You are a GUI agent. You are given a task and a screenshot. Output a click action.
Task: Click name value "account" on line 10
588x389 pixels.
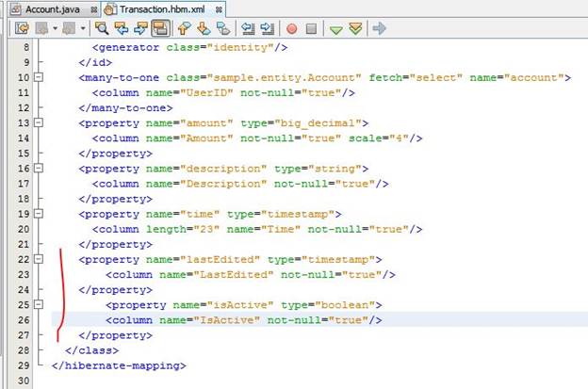pyautogui.click(x=534, y=77)
